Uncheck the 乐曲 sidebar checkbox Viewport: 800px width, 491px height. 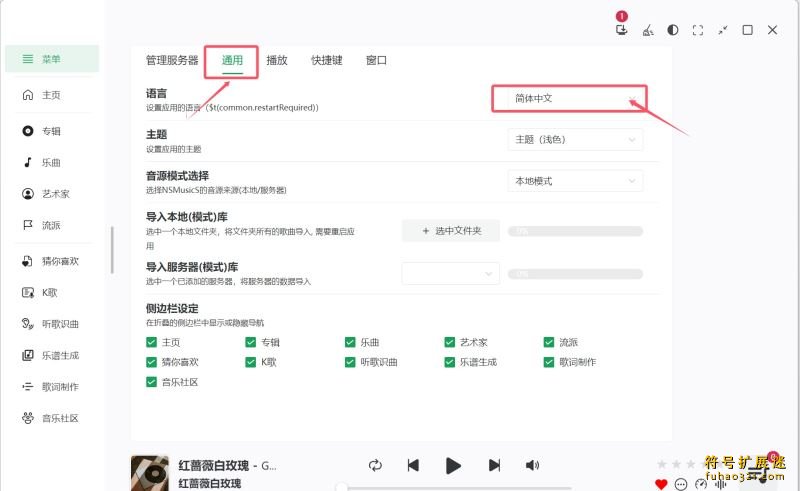[350, 342]
